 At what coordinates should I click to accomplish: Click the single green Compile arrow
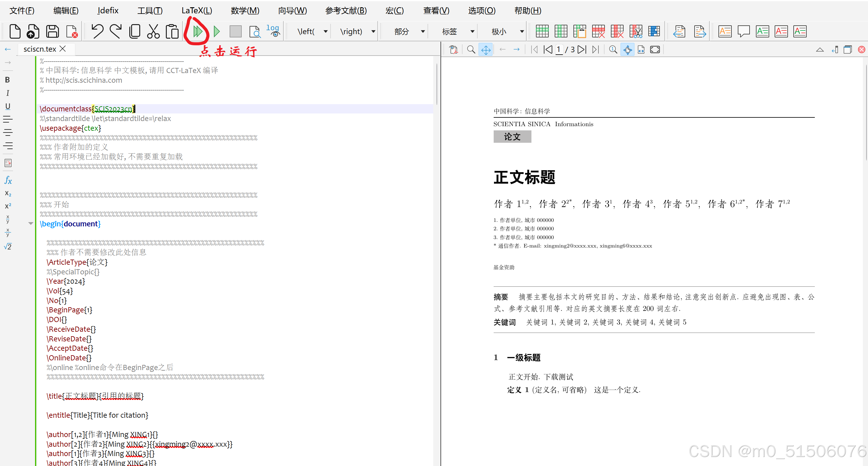(x=217, y=32)
